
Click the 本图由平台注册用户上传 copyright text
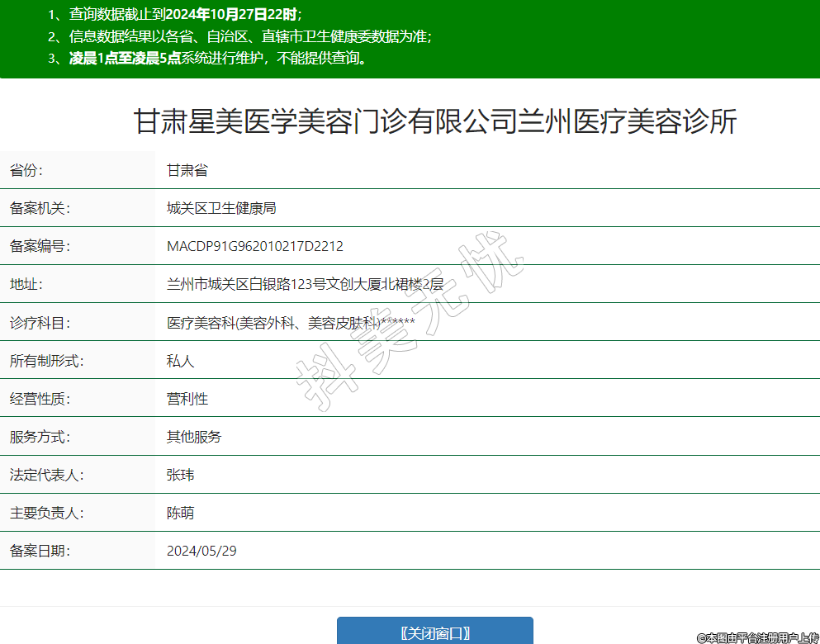757,637
